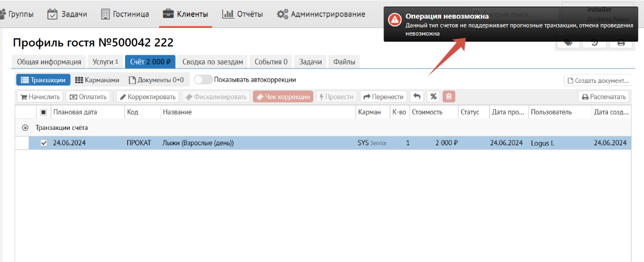Click the Начислить button

[40, 97]
